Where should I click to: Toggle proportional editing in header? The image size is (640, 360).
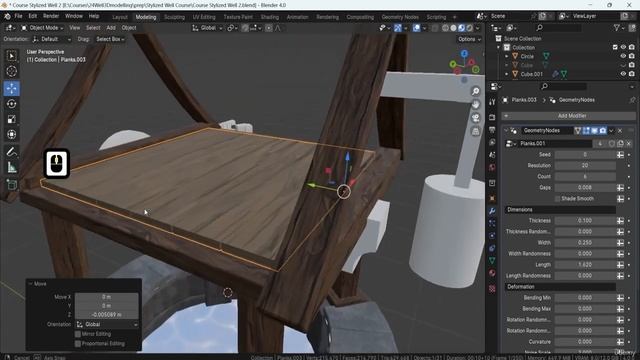coord(269,28)
